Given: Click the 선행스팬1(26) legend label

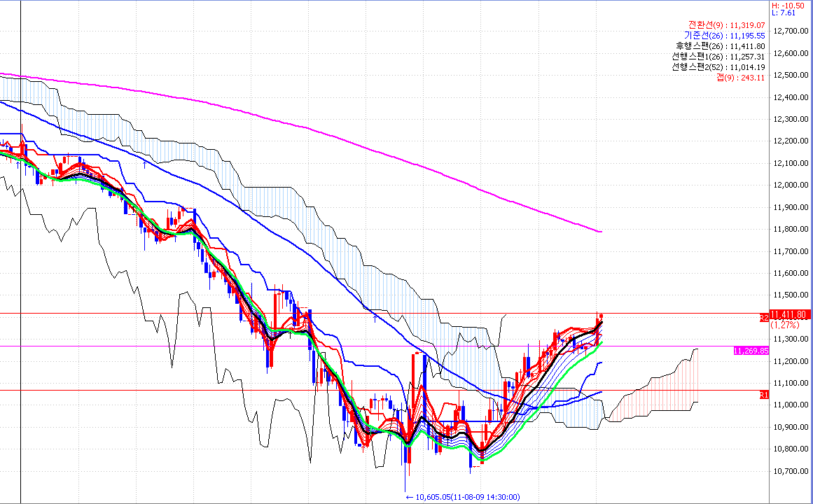Looking at the screenshot, I should coord(718,57).
